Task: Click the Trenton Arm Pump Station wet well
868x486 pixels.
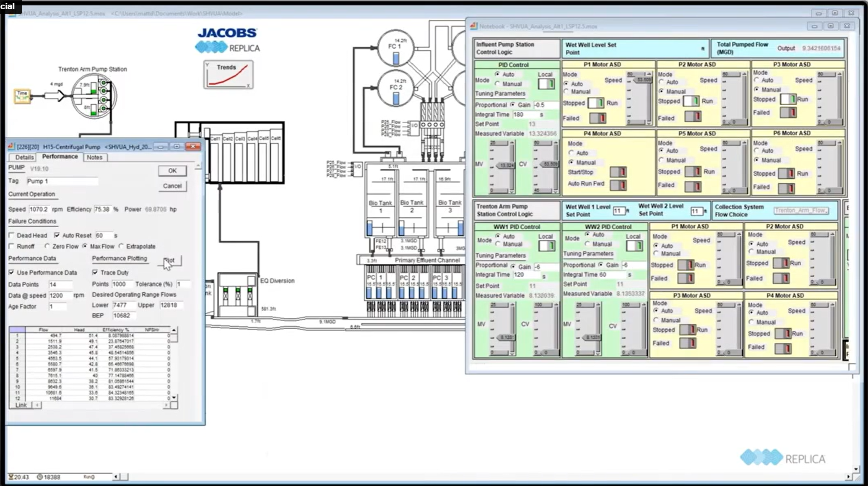Action: pyautogui.click(x=94, y=96)
